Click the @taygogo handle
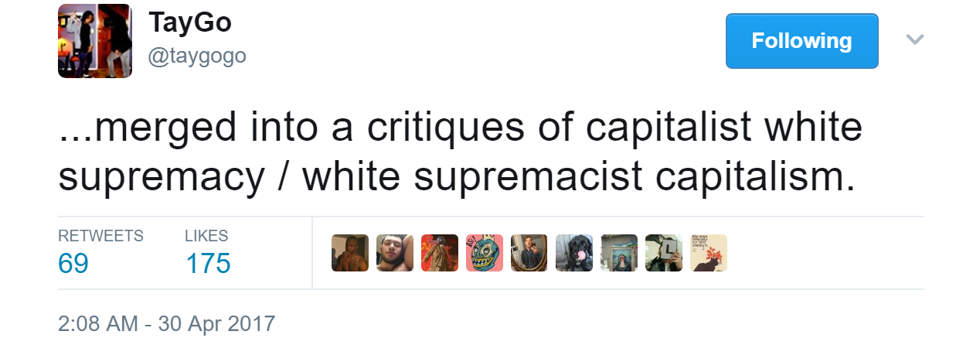This screenshot has width=980, height=338. 197,56
